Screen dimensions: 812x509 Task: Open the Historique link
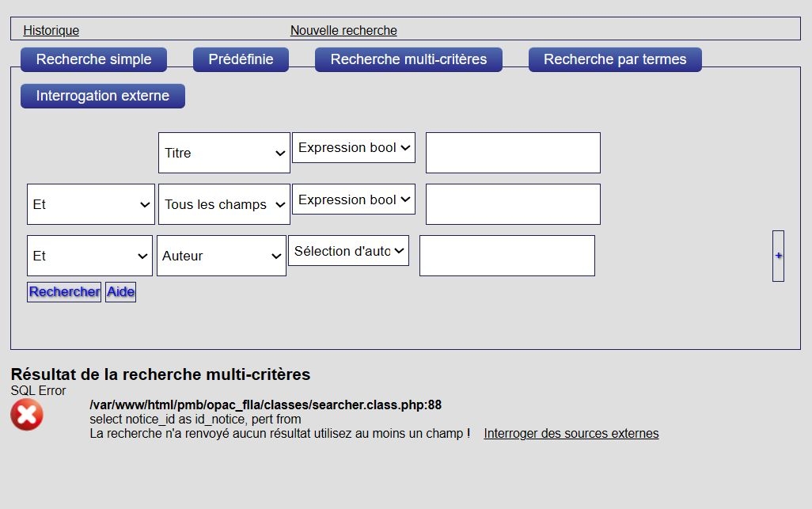(51, 31)
